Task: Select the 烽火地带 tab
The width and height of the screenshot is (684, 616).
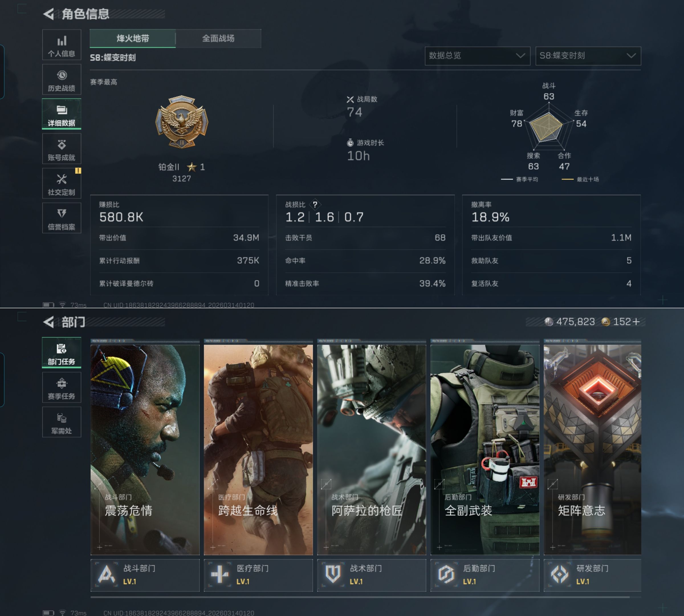Action: pos(133,38)
